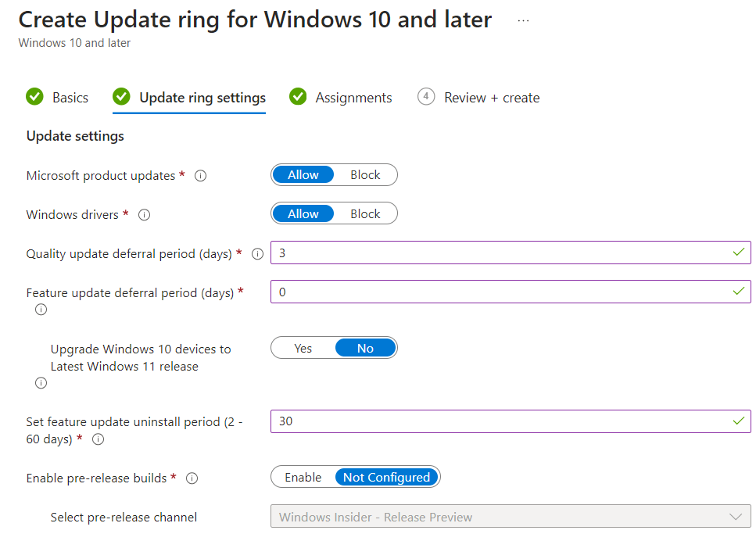
Task: Set Windows drivers to Block
Action: [x=365, y=214]
